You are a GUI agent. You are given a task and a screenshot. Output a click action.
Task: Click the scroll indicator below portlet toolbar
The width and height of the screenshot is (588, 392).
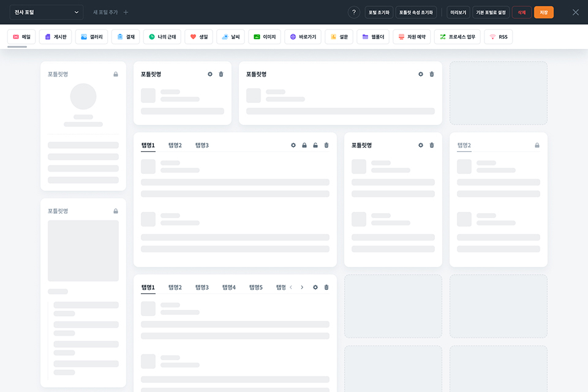click(17, 47)
